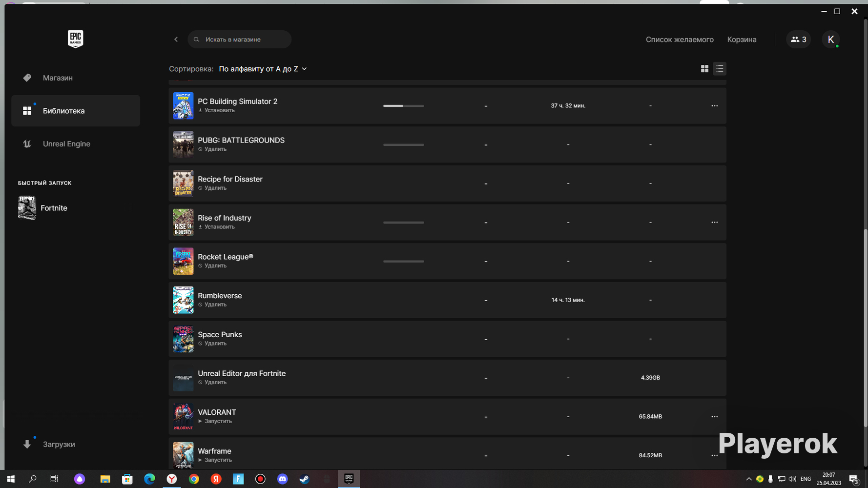
Task: Open the Корзина cart
Action: coord(742,40)
